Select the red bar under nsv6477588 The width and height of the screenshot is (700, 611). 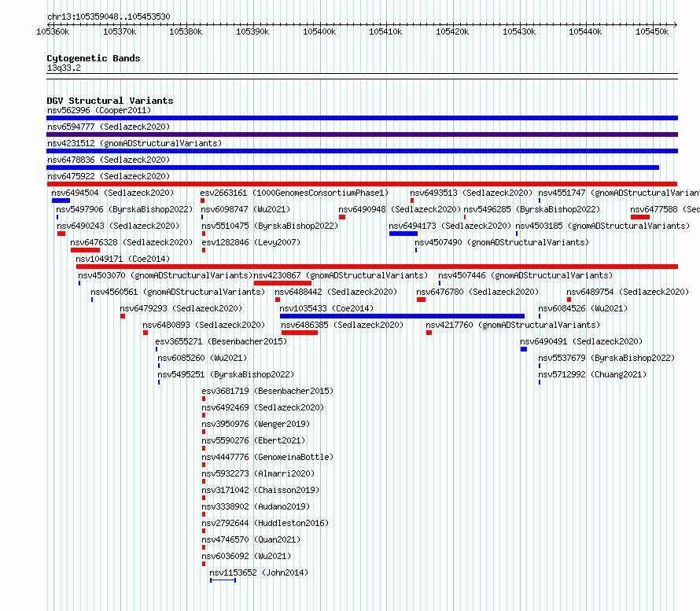pos(640,217)
